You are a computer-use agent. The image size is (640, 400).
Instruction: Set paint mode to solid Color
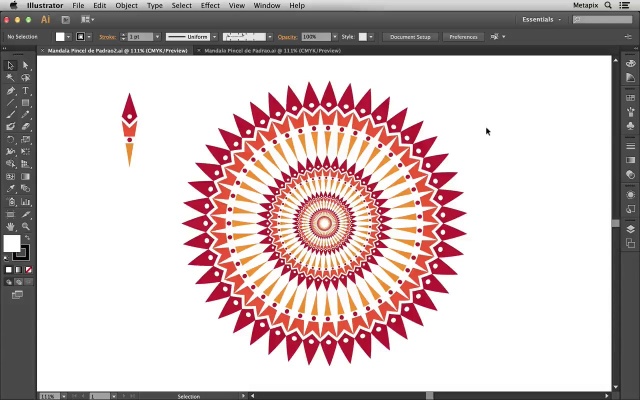[9, 270]
